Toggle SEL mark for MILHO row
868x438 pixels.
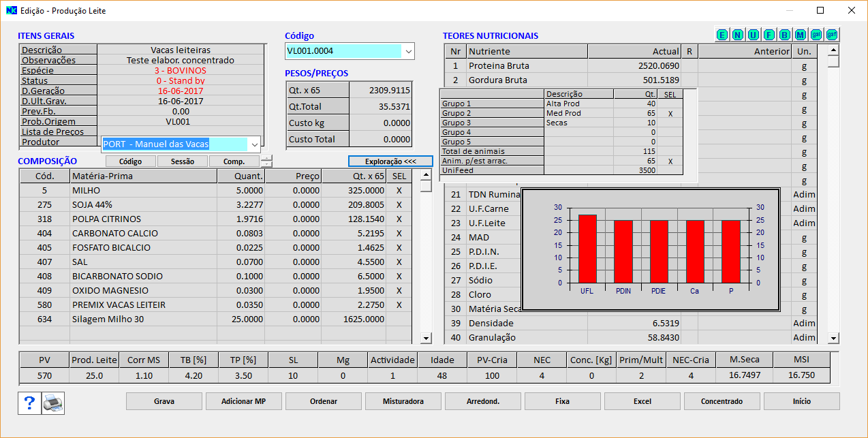(399, 191)
